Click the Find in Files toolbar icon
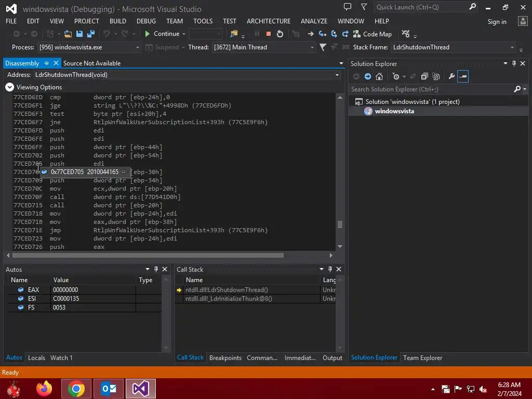The height and width of the screenshot is (399, 532). coord(234,34)
